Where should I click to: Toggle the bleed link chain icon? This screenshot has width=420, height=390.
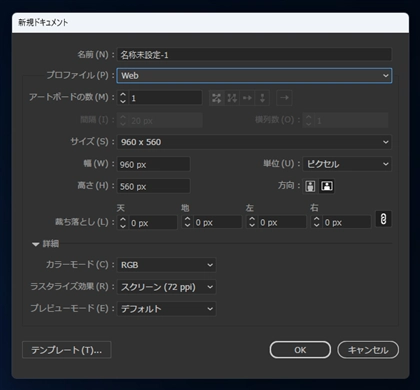pos(383,219)
